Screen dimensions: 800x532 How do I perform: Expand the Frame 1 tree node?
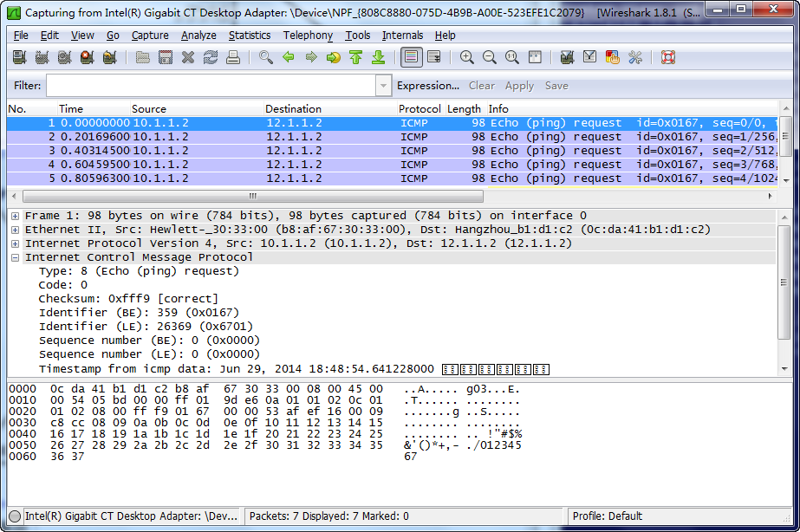16,216
